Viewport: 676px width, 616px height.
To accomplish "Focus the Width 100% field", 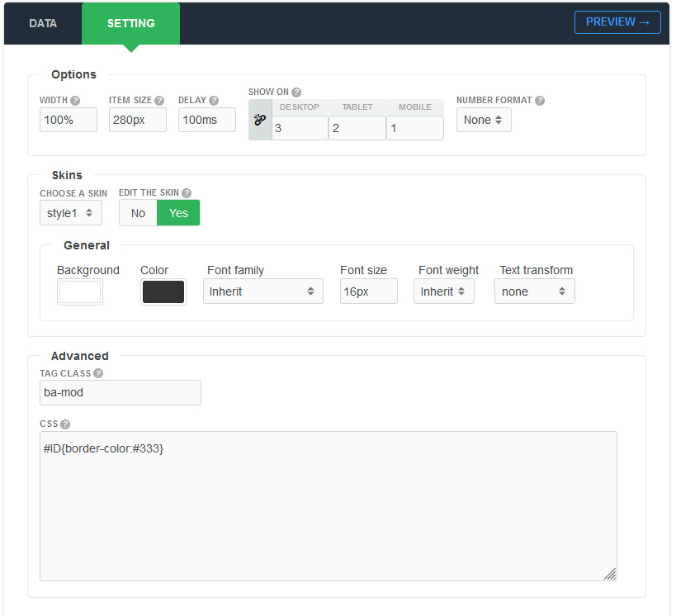I will pos(69,120).
